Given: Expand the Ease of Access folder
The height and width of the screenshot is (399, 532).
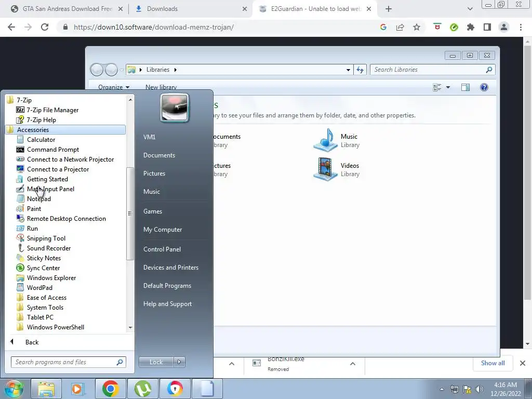Looking at the screenshot, I should [42, 298].
